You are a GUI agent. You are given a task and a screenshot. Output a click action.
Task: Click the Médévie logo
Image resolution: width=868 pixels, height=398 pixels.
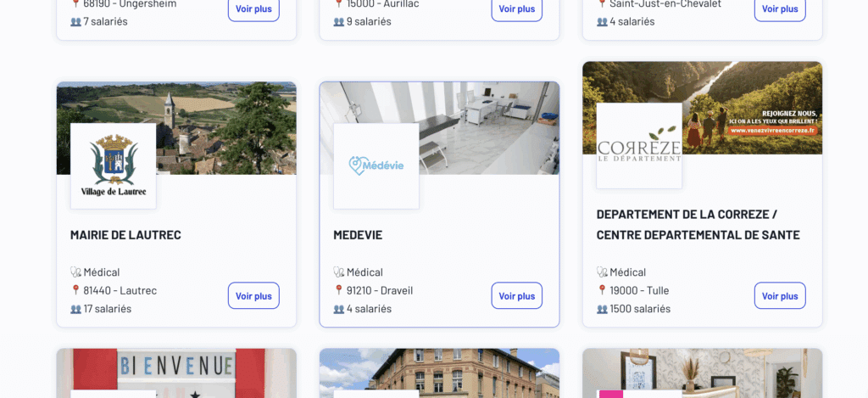[x=376, y=166]
